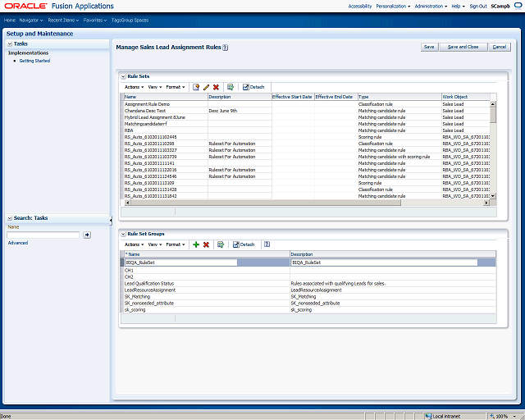Collapse the Rule Sets section

(x=123, y=76)
